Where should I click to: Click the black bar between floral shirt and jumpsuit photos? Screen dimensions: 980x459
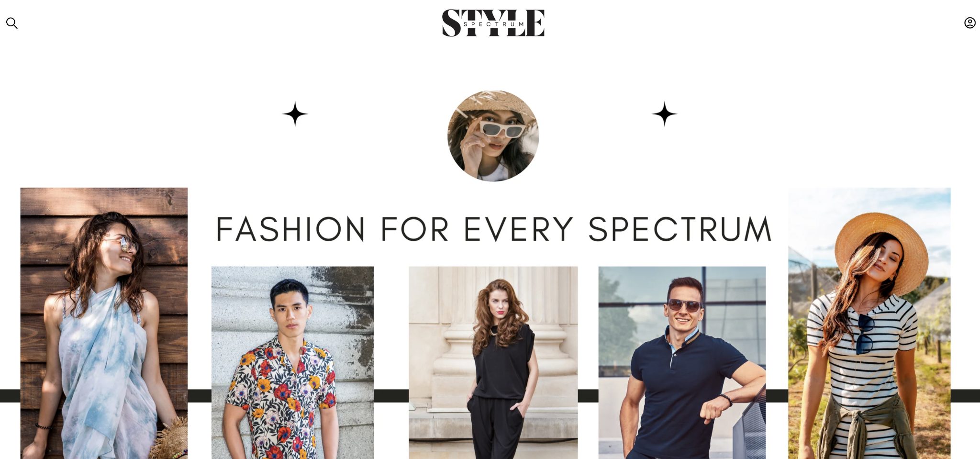(x=391, y=396)
